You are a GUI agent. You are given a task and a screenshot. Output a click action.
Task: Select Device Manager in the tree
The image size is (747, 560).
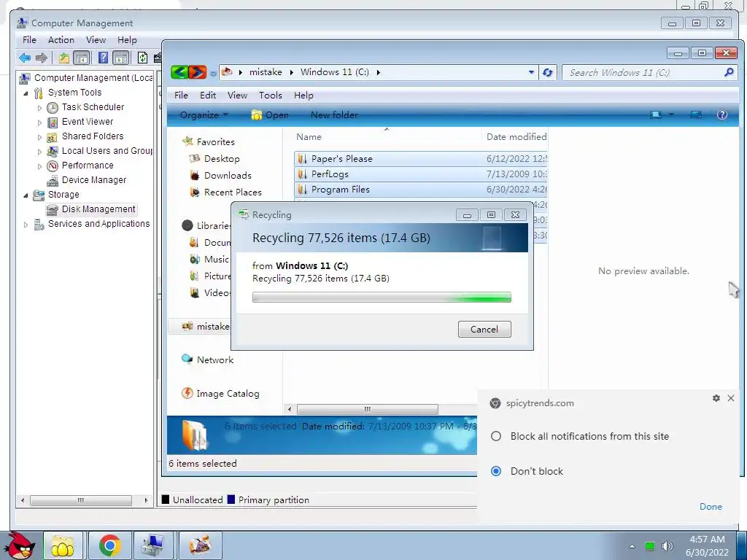[x=94, y=180]
